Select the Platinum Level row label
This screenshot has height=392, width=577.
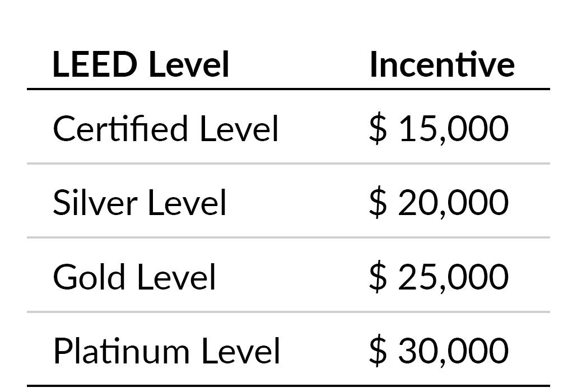[167, 351]
